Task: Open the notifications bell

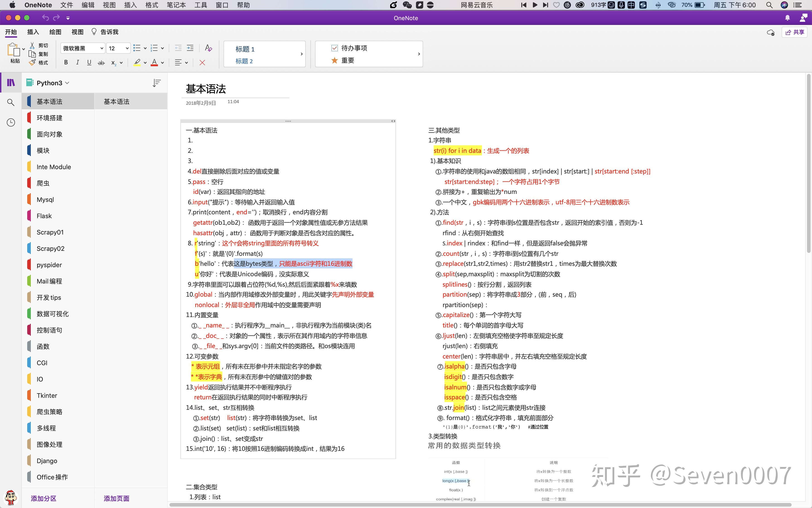Action: tap(788, 18)
